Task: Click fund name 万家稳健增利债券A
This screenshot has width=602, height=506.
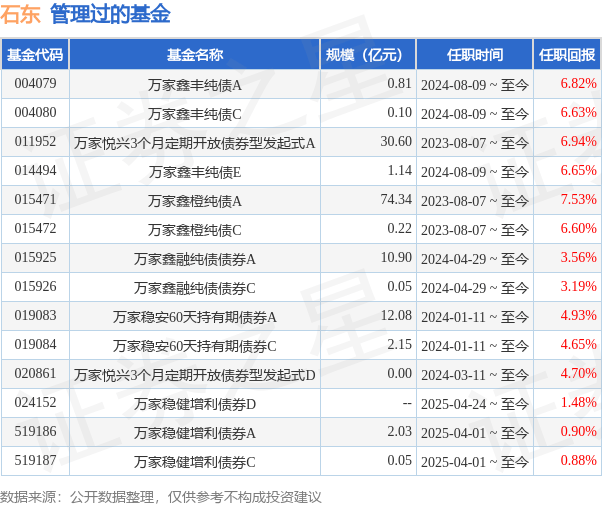Action: click(x=195, y=433)
